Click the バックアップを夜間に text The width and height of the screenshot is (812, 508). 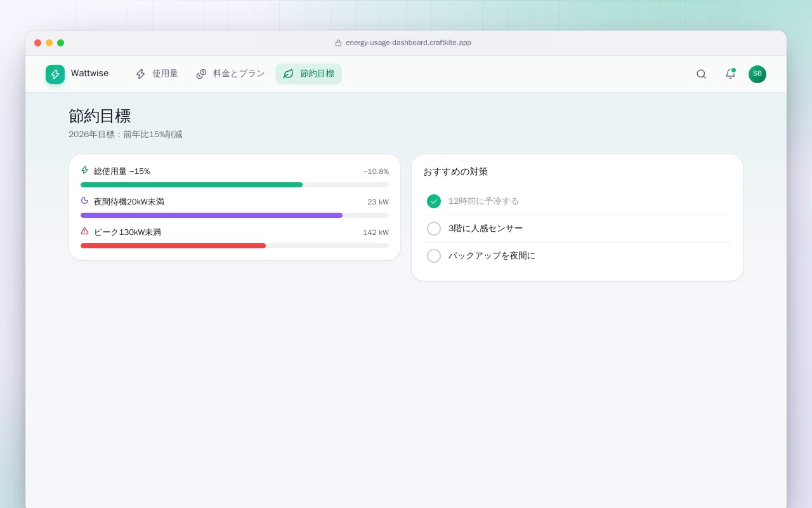(x=492, y=256)
